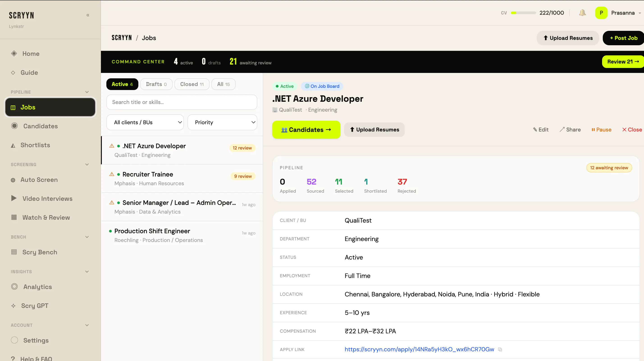Open notifications bell icon
Screen dimensions: 644x361
pos(582,13)
